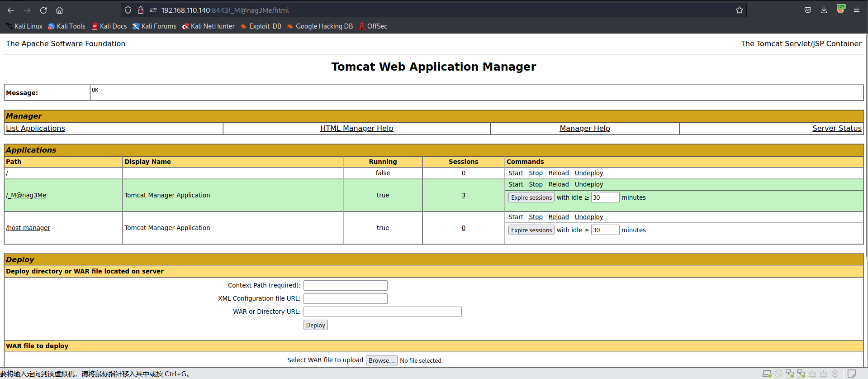The image size is (868, 379).
Task: Open the root path / application link
Action: click(7, 173)
